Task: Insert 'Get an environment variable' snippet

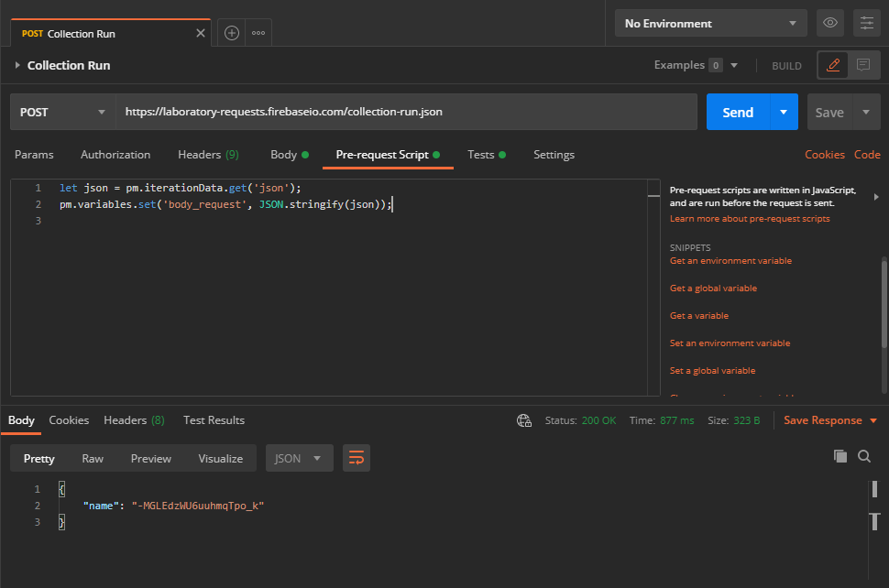Action: (x=730, y=261)
